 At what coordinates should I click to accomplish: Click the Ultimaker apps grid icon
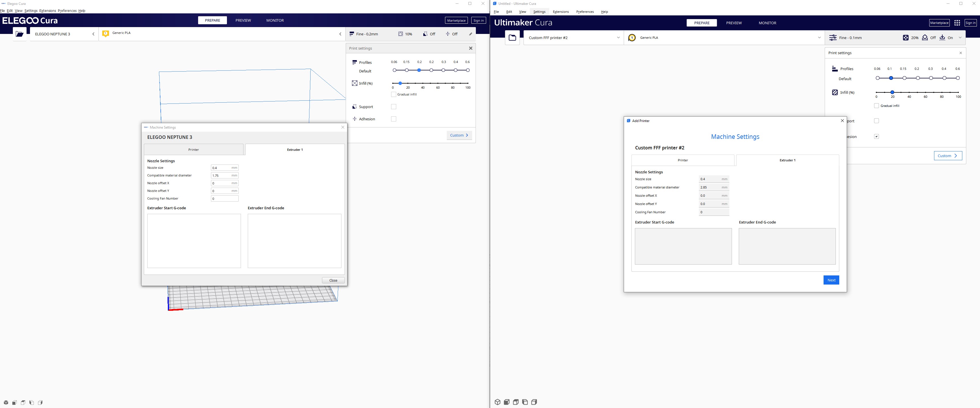pyautogui.click(x=957, y=23)
